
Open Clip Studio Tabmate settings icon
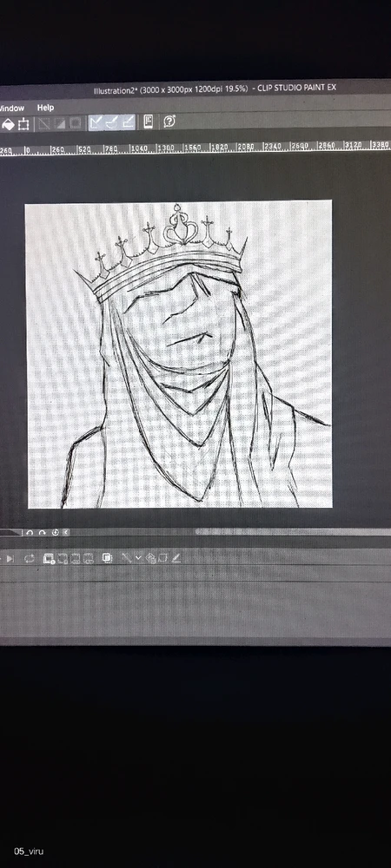coord(149,122)
